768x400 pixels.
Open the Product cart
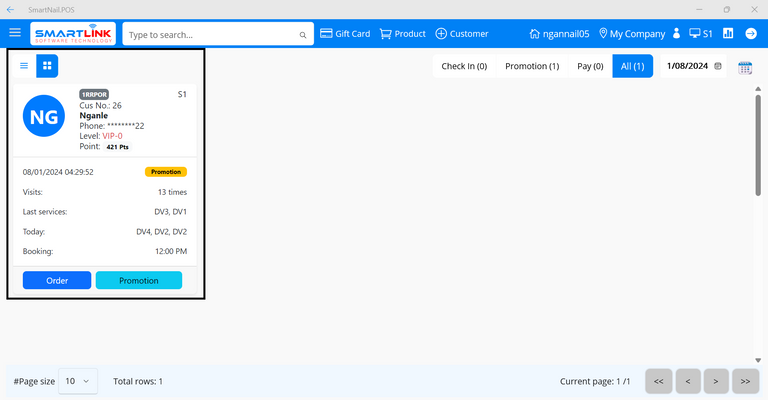pos(402,34)
